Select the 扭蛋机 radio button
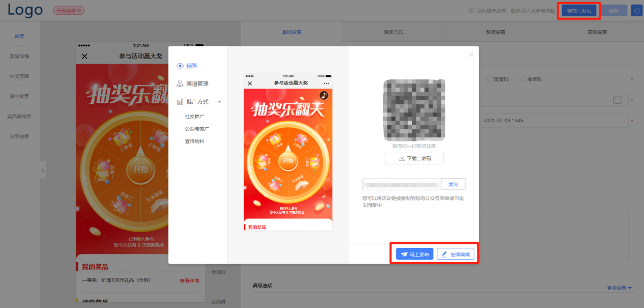 pyautogui.click(x=489, y=79)
